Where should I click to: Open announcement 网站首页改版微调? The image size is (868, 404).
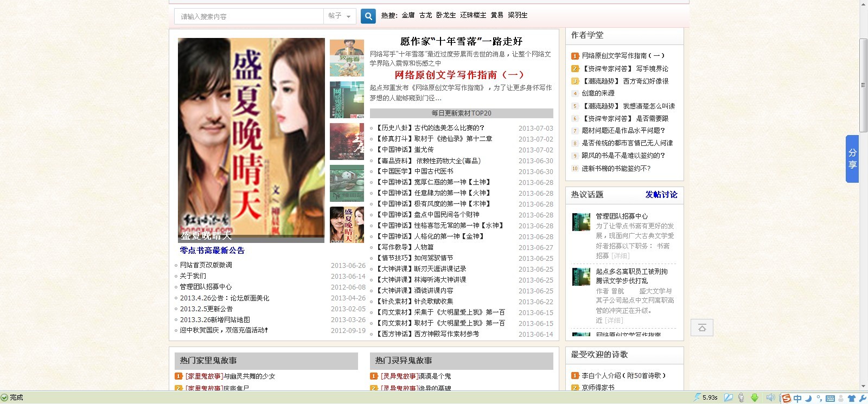(206, 265)
